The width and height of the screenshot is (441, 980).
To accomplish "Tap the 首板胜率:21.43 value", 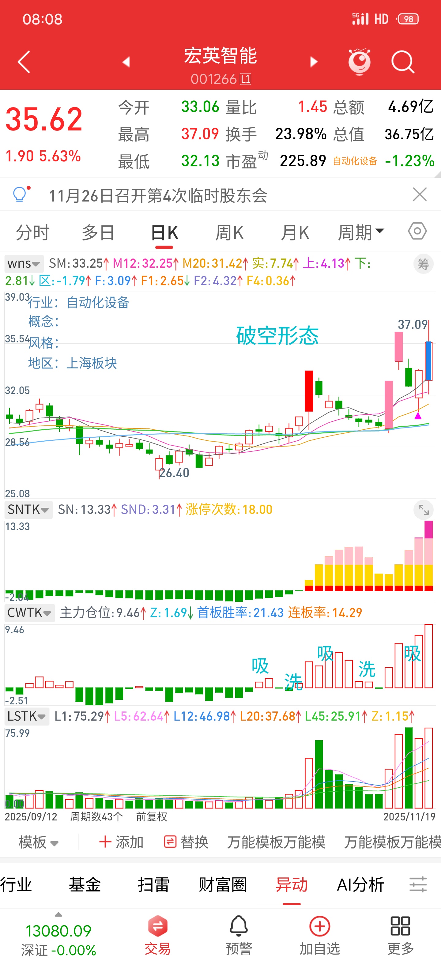I will point(240,613).
